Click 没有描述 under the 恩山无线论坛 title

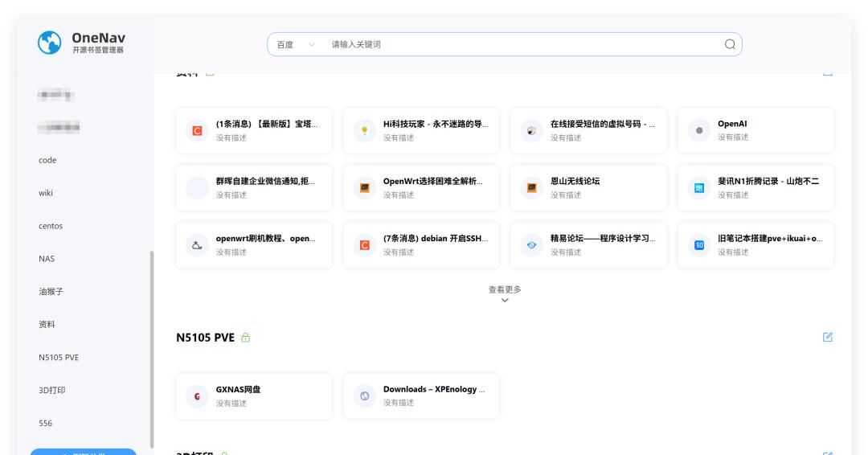566,195
